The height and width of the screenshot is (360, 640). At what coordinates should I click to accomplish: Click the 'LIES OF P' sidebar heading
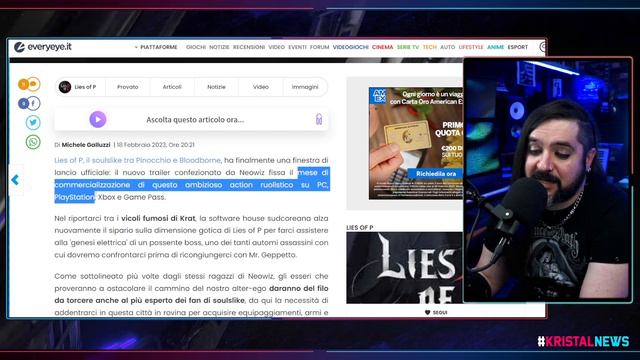pos(360,227)
